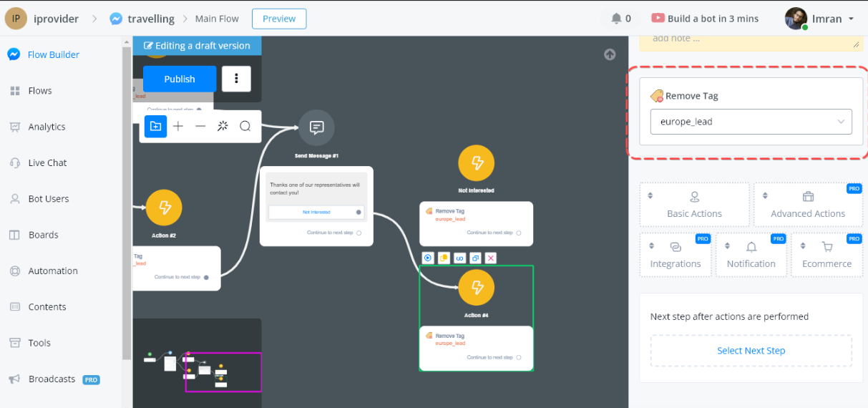Zoom in using the plus icon
This screenshot has height=408, width=868.
[178, 127]
